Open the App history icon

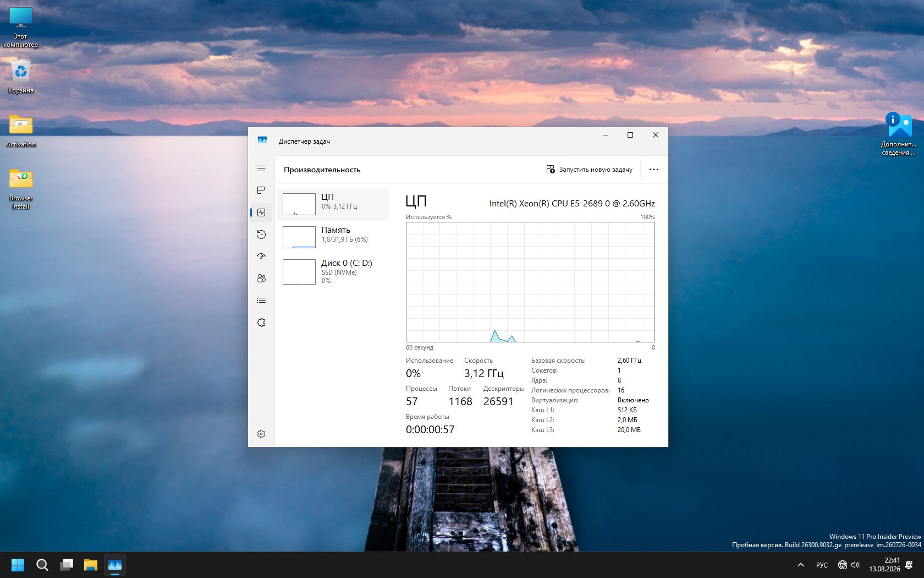[261, 235]
